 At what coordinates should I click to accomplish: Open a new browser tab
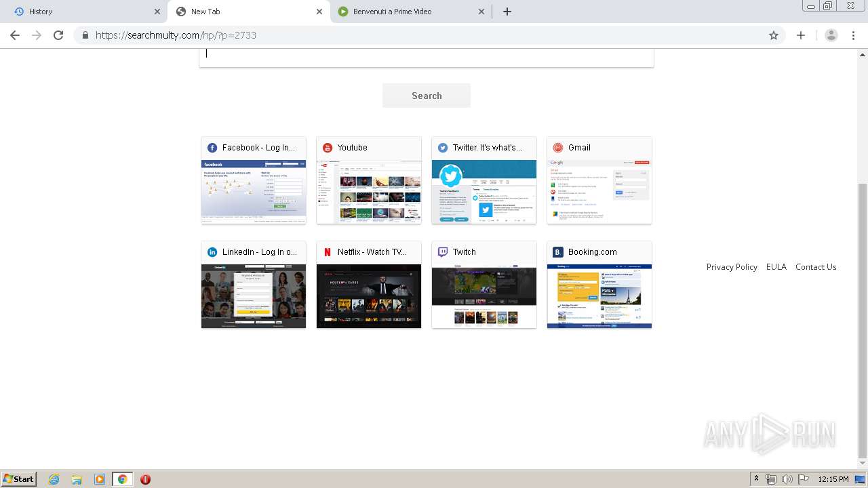pos(507,12)
